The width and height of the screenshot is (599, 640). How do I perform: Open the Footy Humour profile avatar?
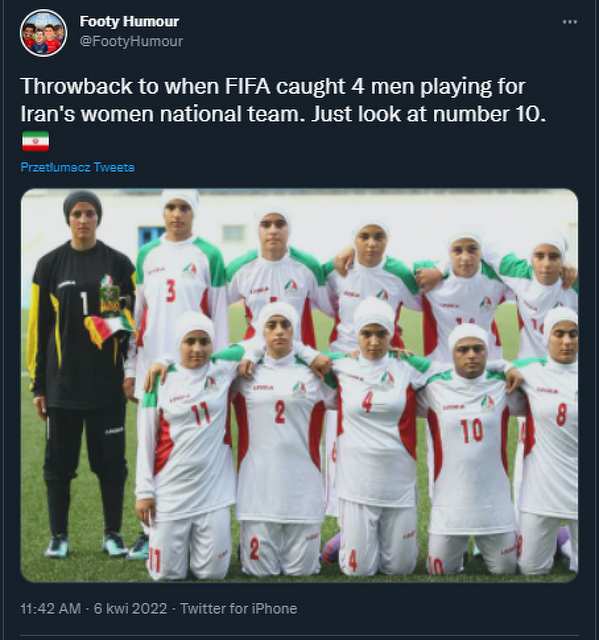[x=43, y=32]
